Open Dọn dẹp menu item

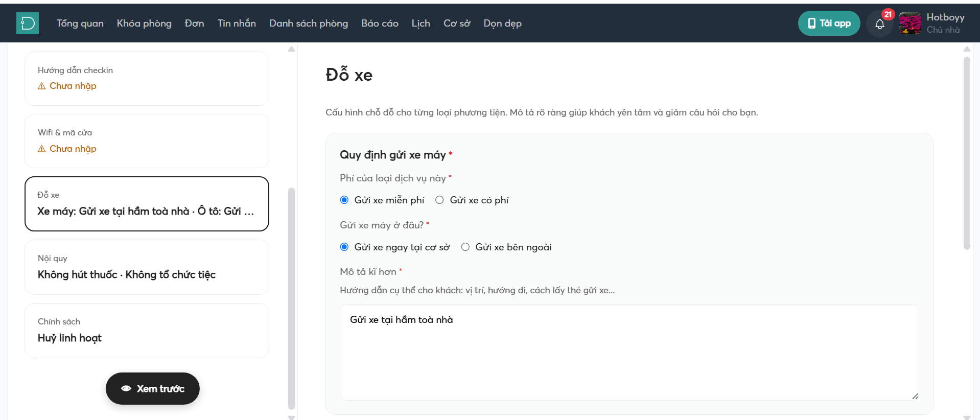coord(503,24)
